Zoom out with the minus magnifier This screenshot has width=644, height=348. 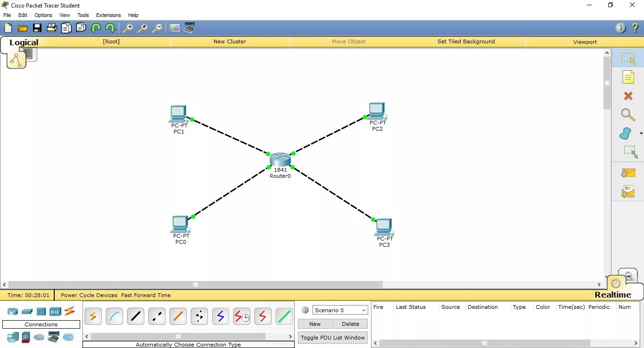click(x=157, y=28)
